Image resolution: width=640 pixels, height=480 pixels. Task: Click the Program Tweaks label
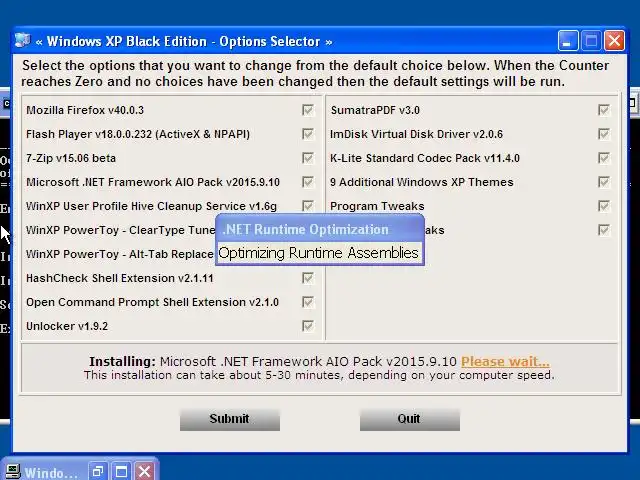click(377, 206)
